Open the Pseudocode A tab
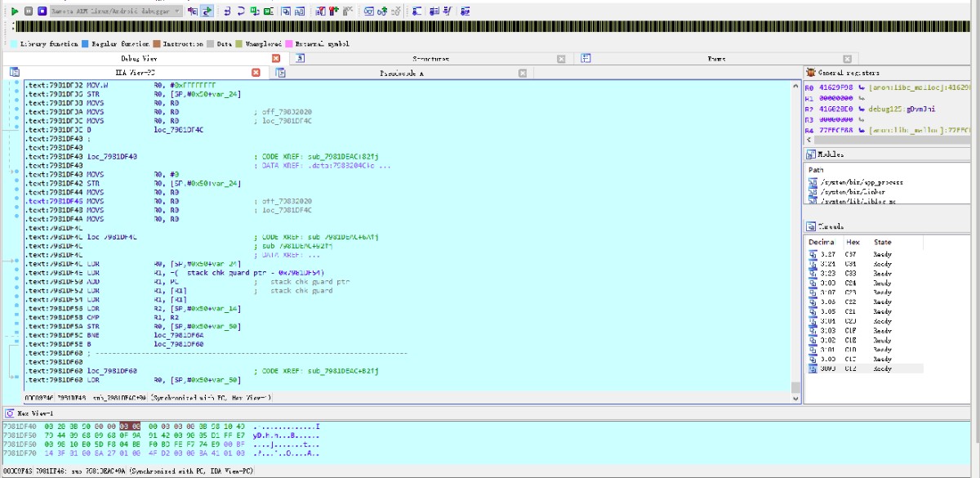This screenshot has height=478, width=980. [x=402, y=73]
